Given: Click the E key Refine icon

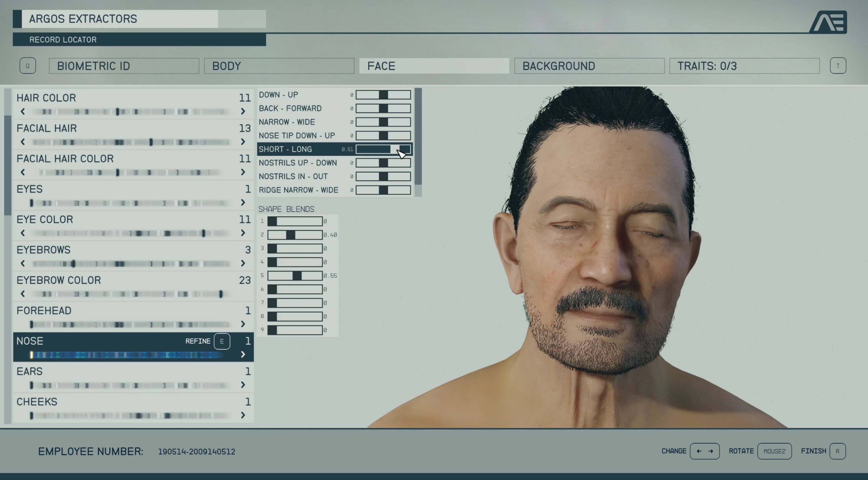Looking at the screenshot, I should [222, 341].
